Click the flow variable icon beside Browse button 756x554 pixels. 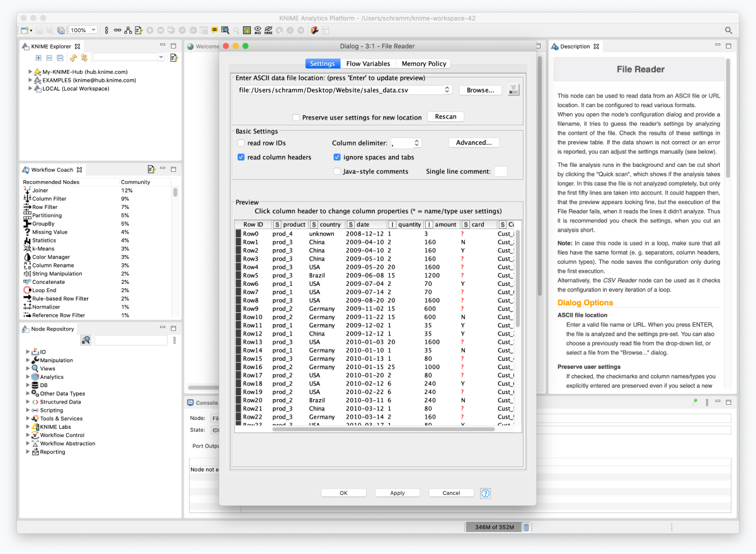click(514, 90)
